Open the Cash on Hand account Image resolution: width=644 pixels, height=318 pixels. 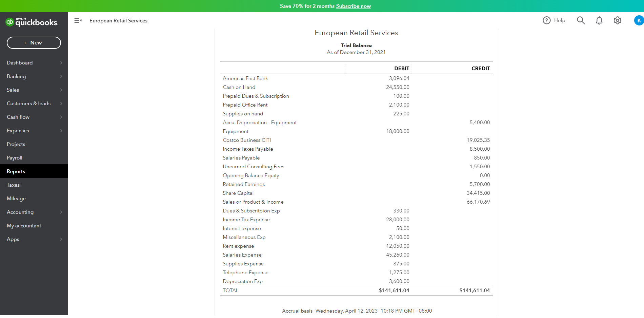coord(239,87)
